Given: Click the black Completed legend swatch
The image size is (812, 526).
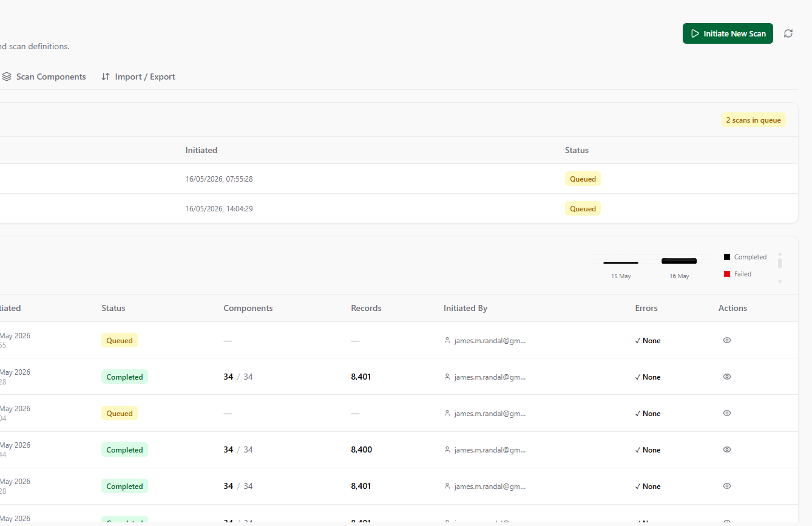Looking at the screenshot, I should click(727, 257).
